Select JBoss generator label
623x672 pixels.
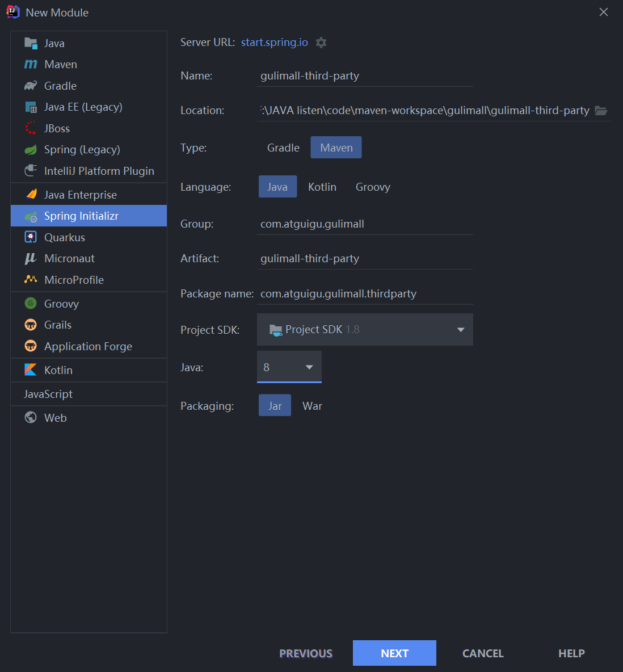57,128
